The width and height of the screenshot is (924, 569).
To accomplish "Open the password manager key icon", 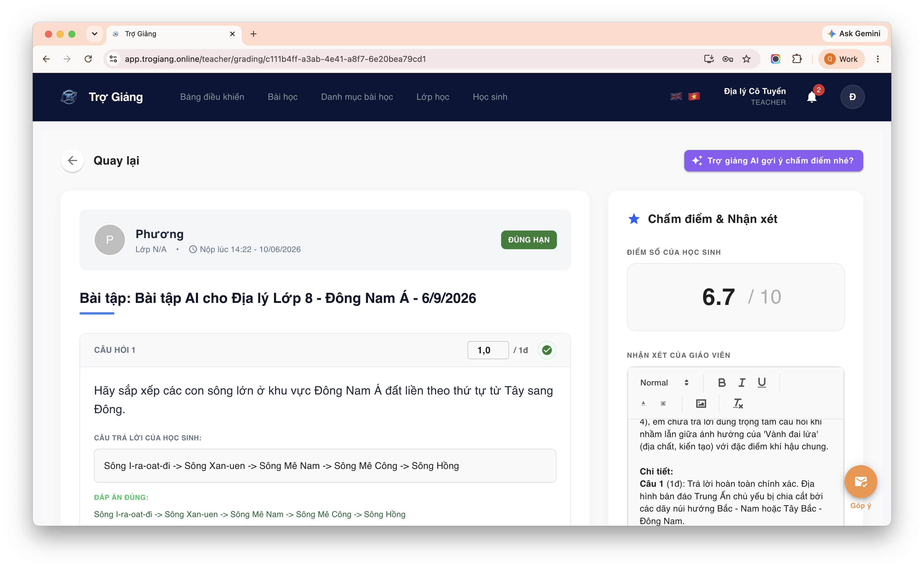I will click(x=727, y=59).
